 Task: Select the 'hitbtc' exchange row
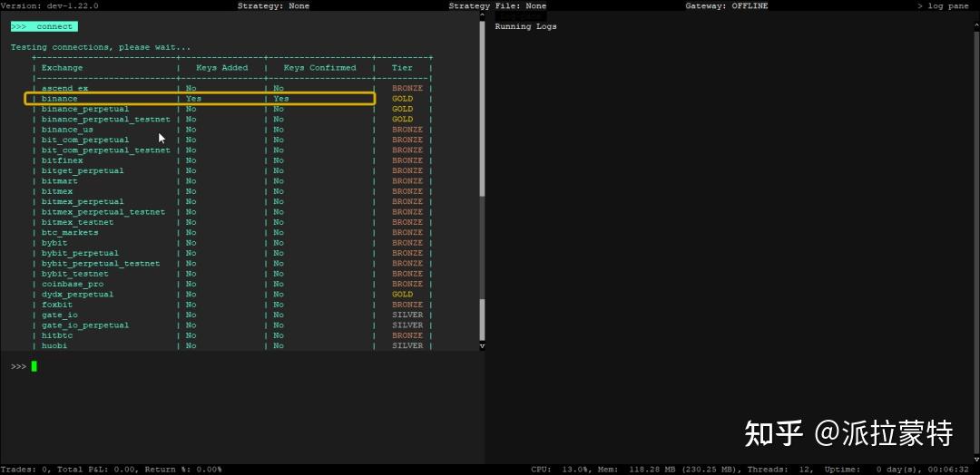coord(232,335)
